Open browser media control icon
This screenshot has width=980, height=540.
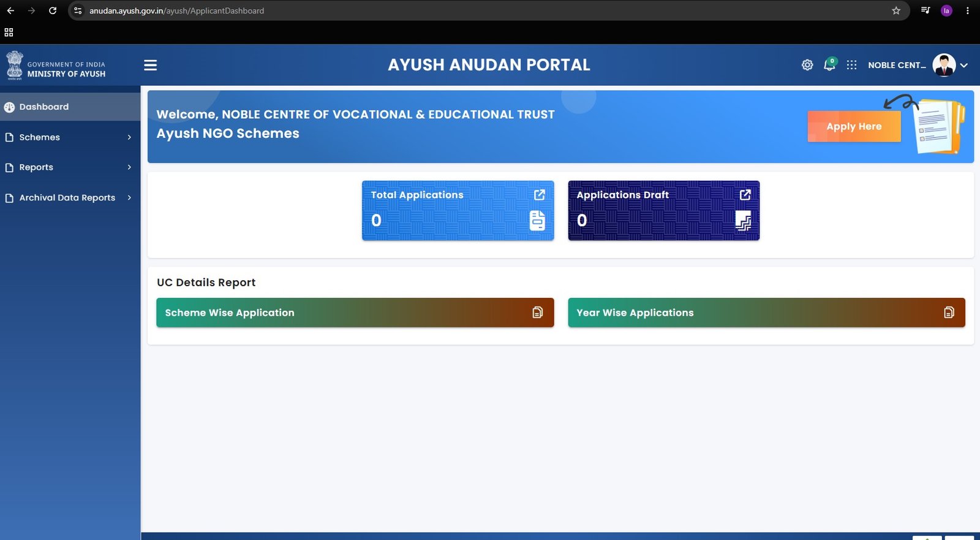click(x=925, y=10)
